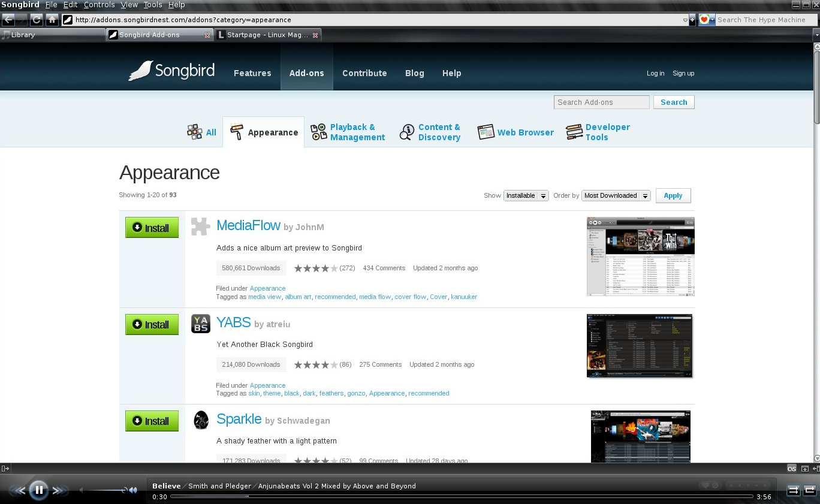Click the MediaFlow puzzle piece icon
Screen dimensions: 820x504
click(200, 226)
